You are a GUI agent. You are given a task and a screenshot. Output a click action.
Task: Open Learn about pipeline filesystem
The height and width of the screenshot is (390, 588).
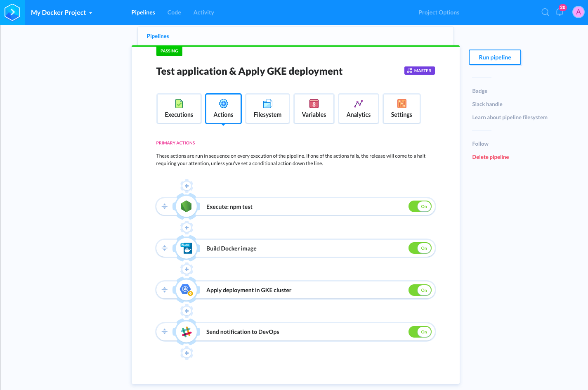click(510, 117)
